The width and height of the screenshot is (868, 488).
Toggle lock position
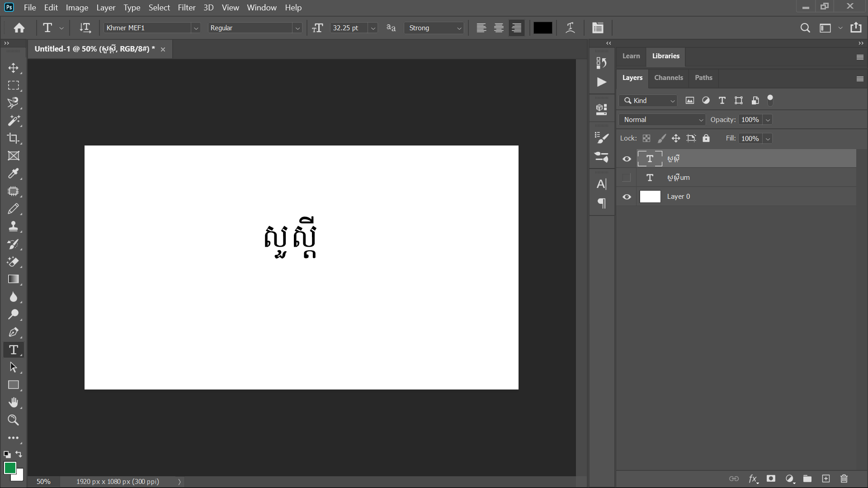click(x=676, y=138)
